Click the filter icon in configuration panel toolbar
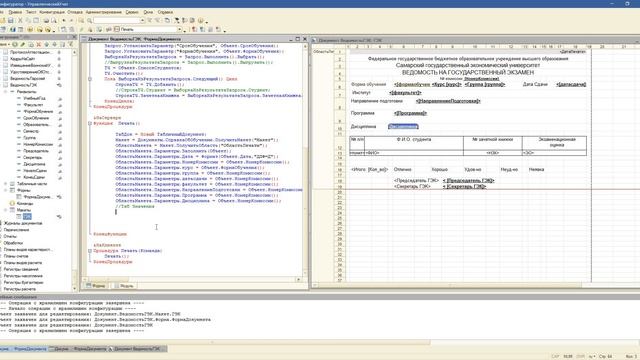640x360 pixels. click(70, 44)
